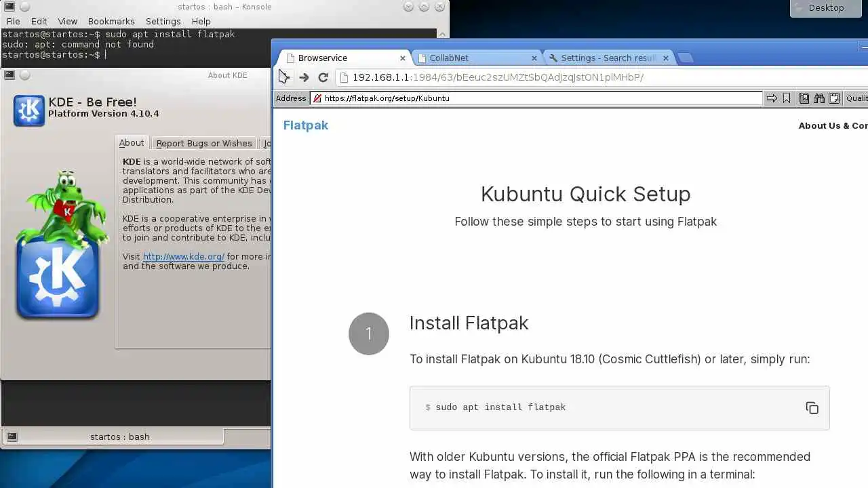Click the Address field showing flatpak.org/setup/Kubuntu
Viewport: 868px width, 488px height.
point(536,98)
